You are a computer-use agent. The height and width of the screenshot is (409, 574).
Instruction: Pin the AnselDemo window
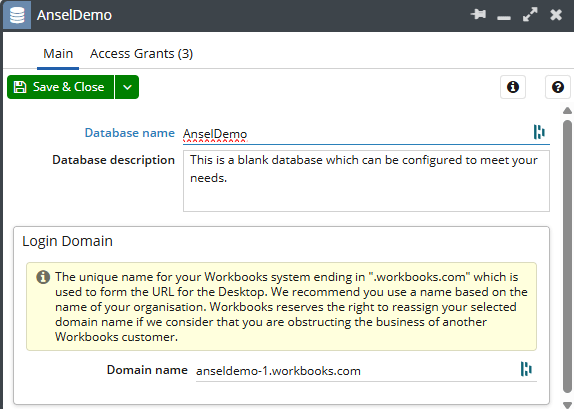(478, 15)
